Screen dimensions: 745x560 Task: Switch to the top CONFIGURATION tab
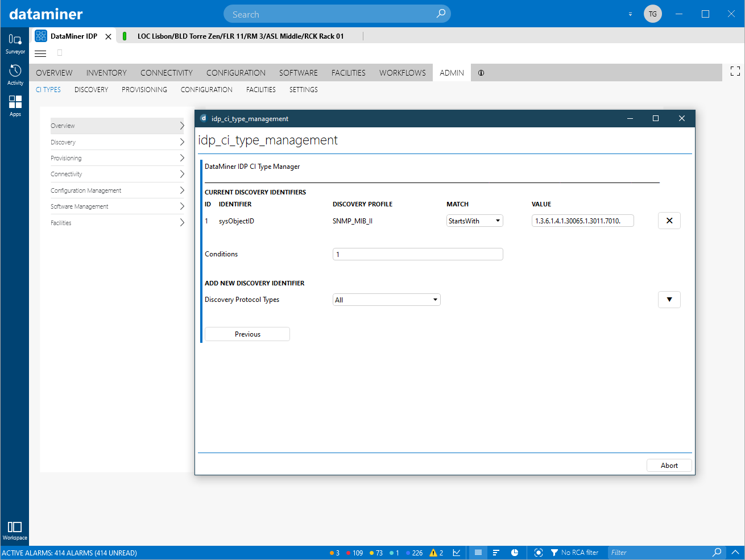(x=236, y=73)
